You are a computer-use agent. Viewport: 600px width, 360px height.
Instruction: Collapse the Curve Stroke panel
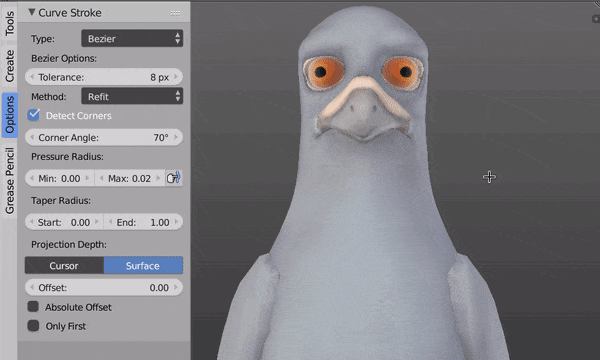pyautogui.click(x=32, y=12)
